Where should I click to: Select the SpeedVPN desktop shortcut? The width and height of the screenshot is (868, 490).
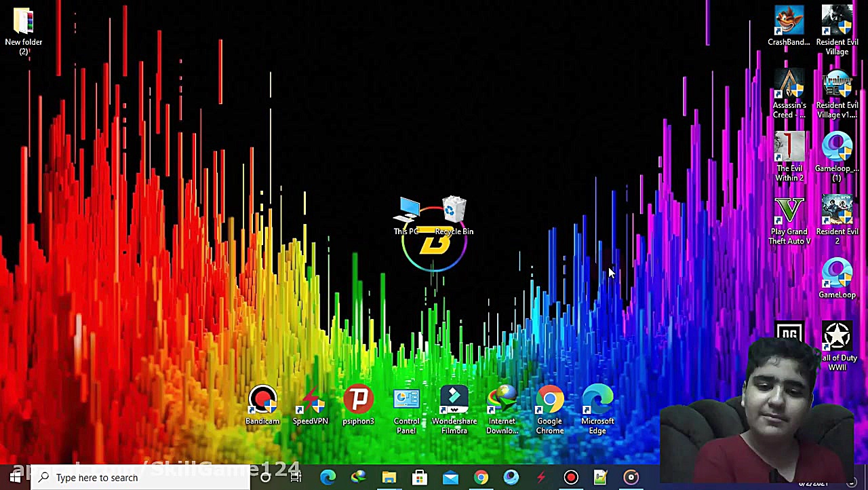310,406
